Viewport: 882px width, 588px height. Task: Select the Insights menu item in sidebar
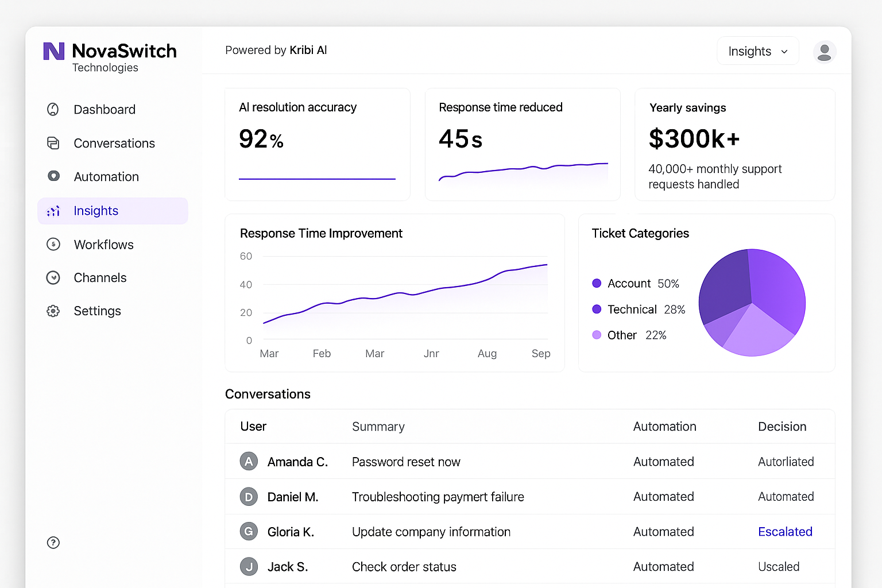(x=96, y=211)
